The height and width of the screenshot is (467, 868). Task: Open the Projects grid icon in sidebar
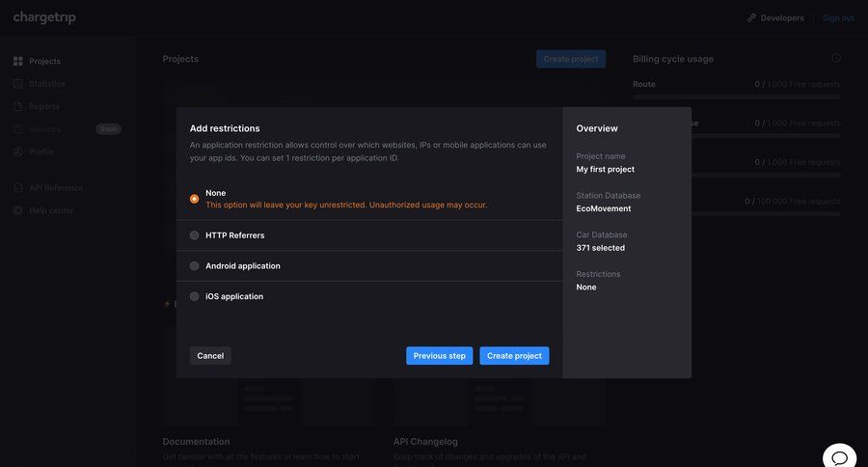point(18,61)
